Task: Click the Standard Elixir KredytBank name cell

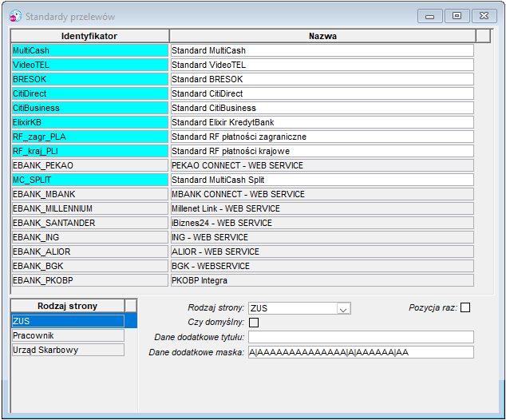Action: 322,122
